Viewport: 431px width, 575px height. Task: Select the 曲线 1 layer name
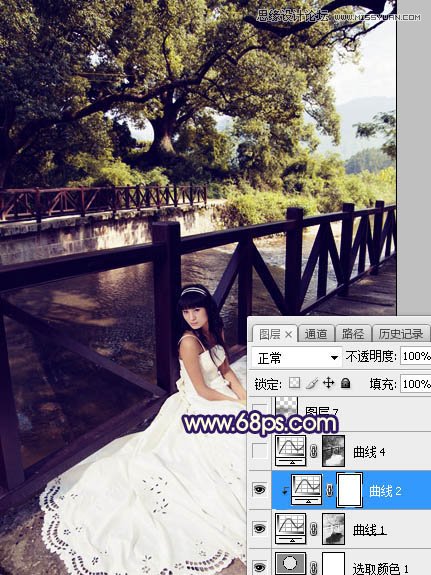[x=369, y=530]
